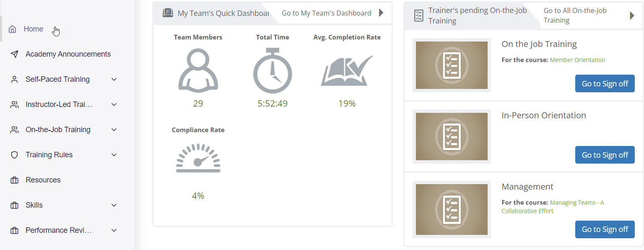The height and width of the screenshot is (250, 644).
Task: Select Academy Announcements in the sidebar
Action: pyautogui.click(x=63, y=54)
